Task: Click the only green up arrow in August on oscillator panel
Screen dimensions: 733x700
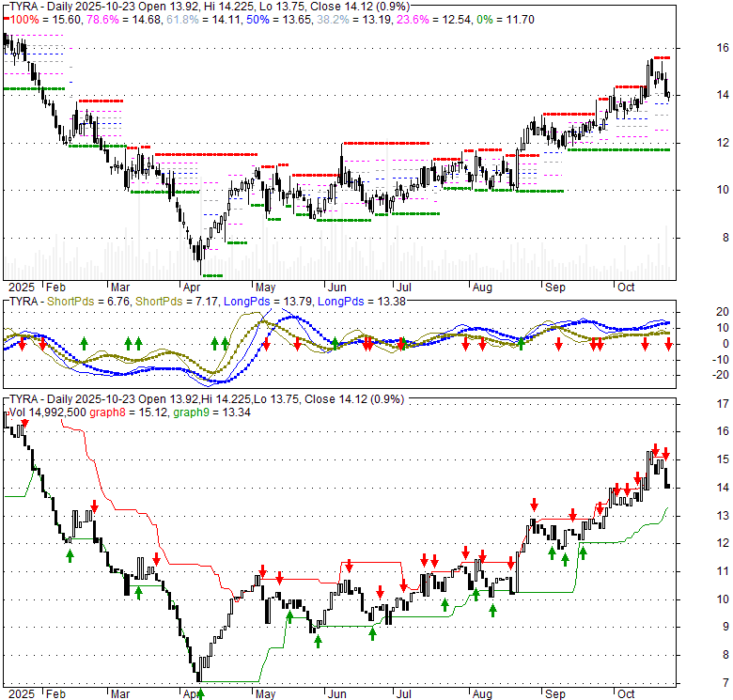Action: pyautogui.click(x=520, y=344)
